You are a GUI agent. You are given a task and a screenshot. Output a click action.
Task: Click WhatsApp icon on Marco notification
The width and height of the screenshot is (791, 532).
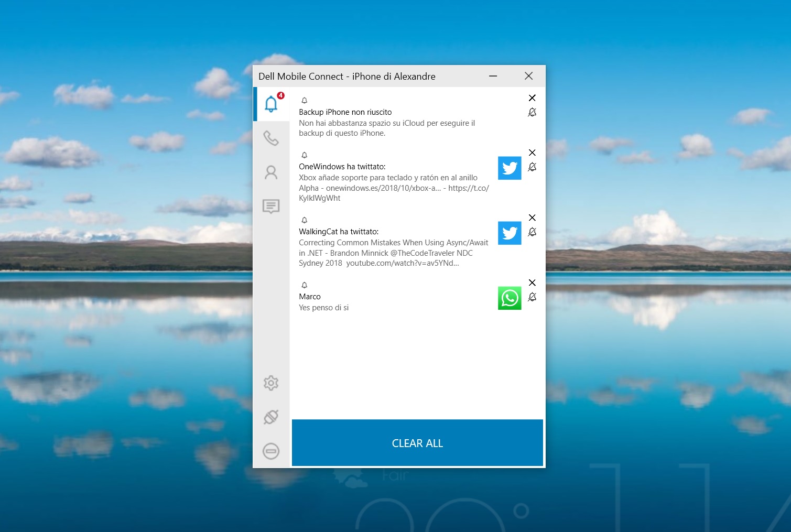[510, 298]
